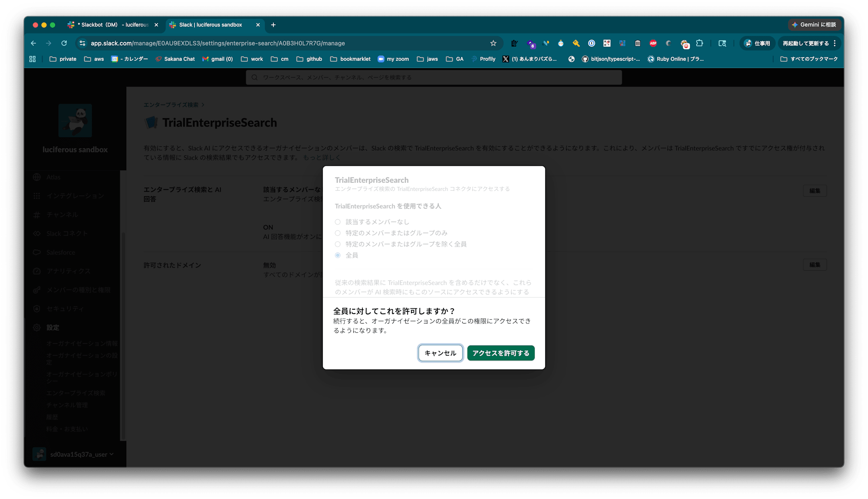Open the gmail (0) bookmark
The image size is (868, 499).
pos(217,59)
